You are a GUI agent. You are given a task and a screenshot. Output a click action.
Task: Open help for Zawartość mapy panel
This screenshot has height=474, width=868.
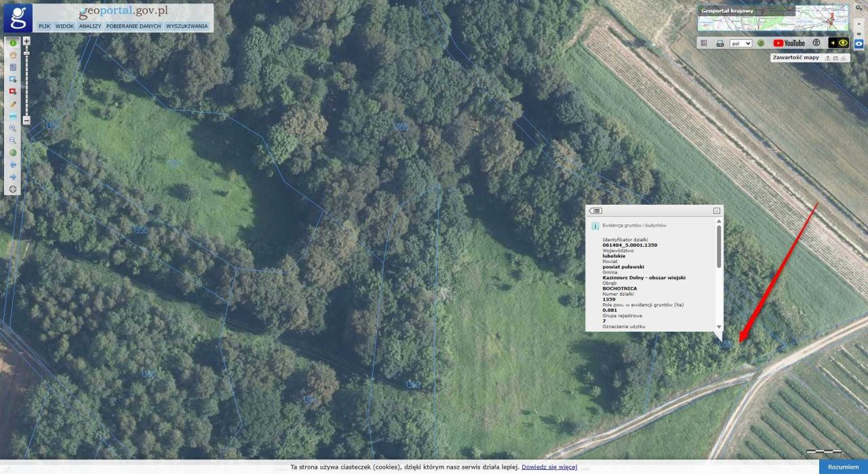click(x=828, y=58)
